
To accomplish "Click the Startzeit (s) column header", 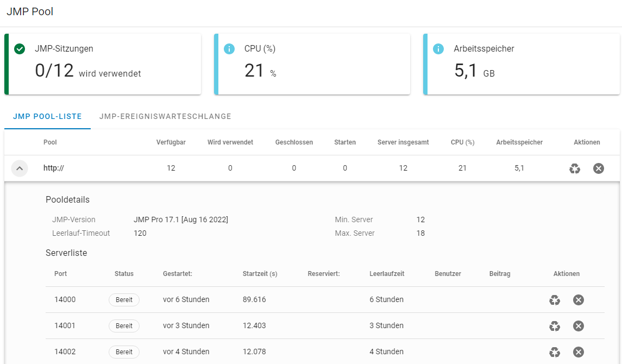I will (x=260, y=274).
